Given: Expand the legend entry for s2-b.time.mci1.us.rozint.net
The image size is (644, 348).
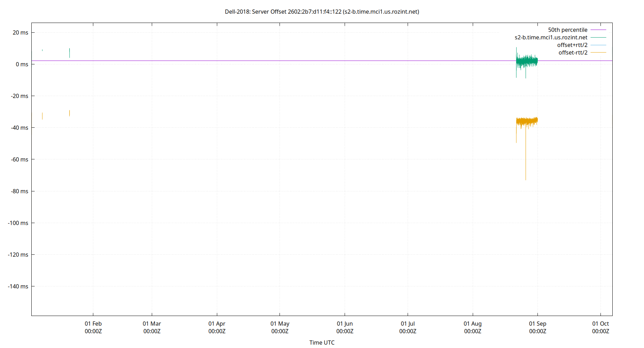Looking at the screenshot, I should (x=551, y=38).
